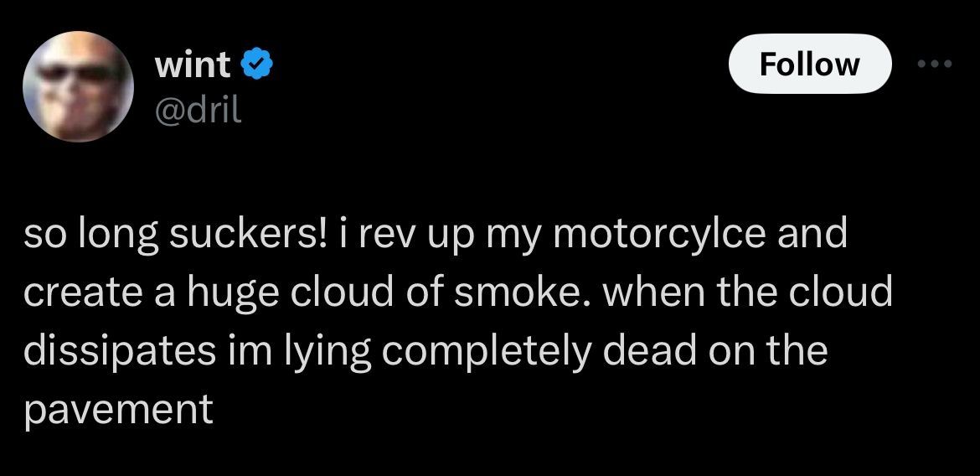The image size is (980, 476).
Task: Open the three-dot more options menu
Action: coord(935,63)
